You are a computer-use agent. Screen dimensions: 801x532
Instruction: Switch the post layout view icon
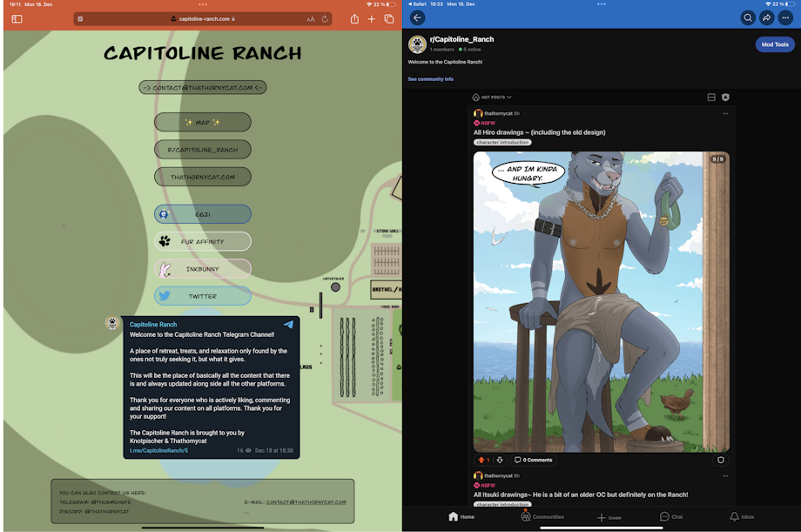tap(711, 98)
